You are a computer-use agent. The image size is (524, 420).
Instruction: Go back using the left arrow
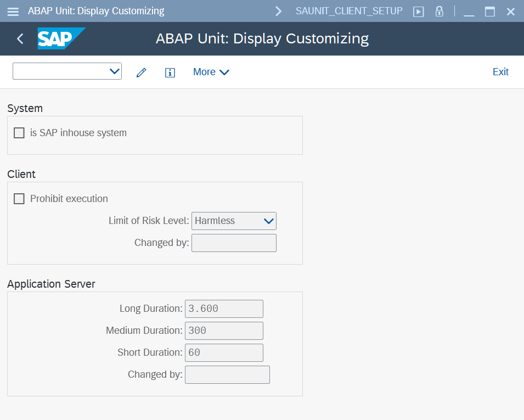(x=20, y=39)
